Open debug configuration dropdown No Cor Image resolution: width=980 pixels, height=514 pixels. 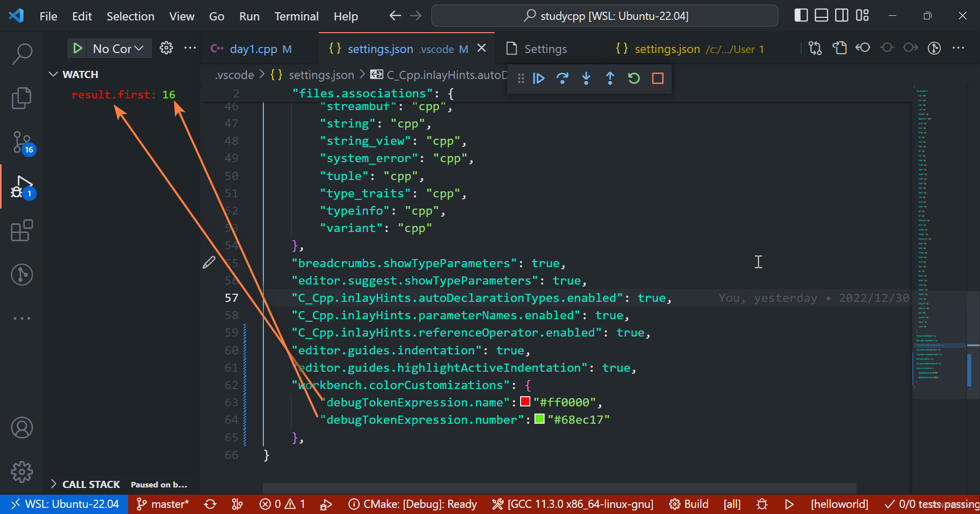click(x=118, y=48)
